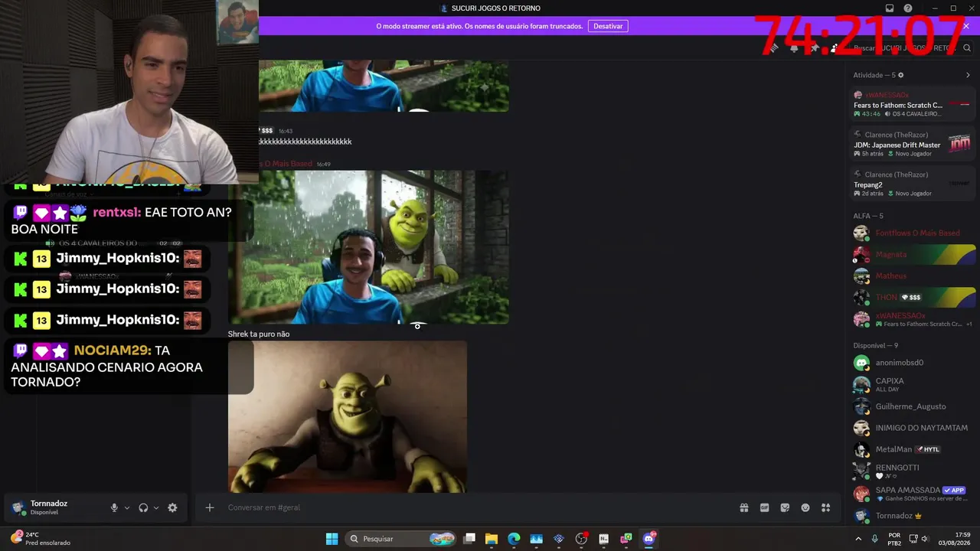Open Task View on the taskbar
The width and height of the screenshot is (980, 551).
469,539
